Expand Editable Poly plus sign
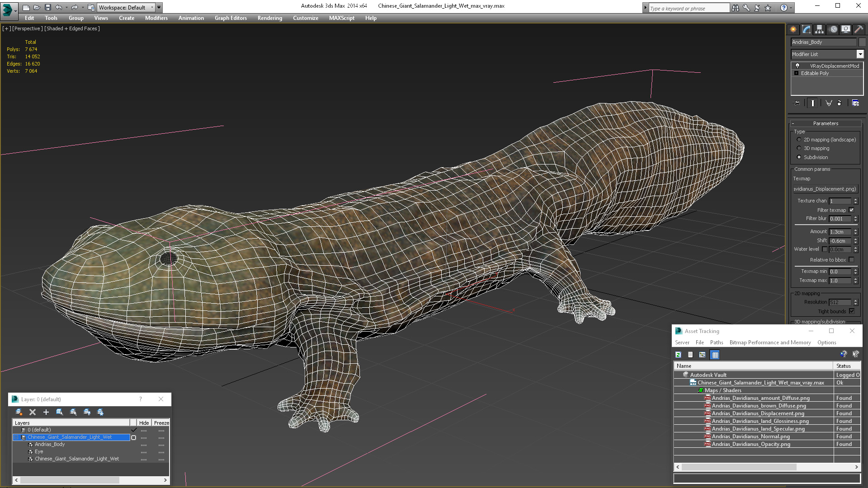The height and width of the screenshot is (488, 868). click(x=797, y=73)
